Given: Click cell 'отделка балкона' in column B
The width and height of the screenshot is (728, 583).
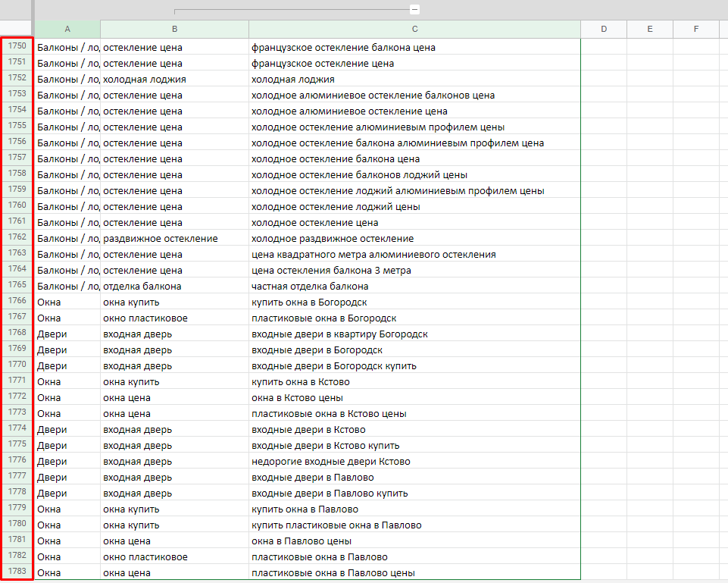Looking at the screenshot, I should 174,286.
